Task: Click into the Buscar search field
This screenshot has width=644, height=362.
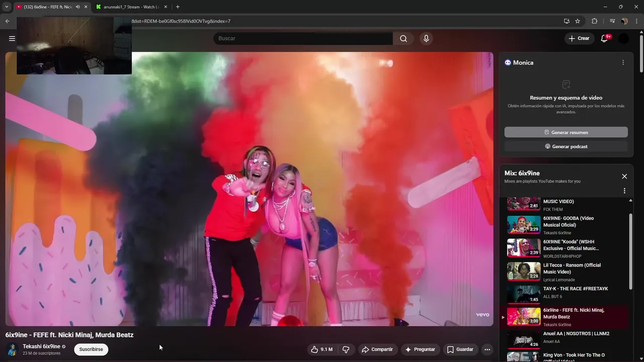Action: click(303, 38)
